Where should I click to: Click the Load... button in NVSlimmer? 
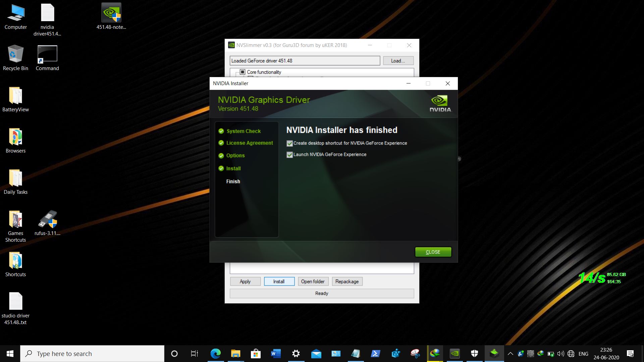coord(398,61)
